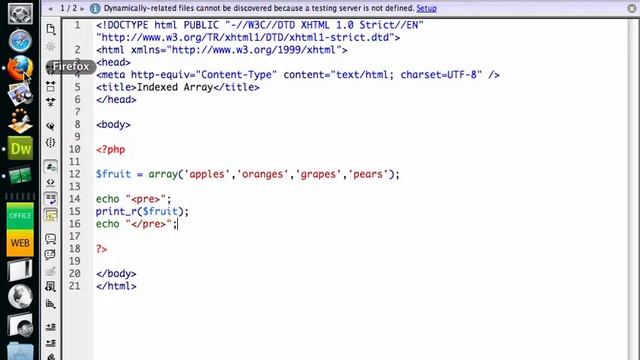Open the OFFICE stack in the dock
This screenshot has height=360, width=640.
tap(20, 216)
